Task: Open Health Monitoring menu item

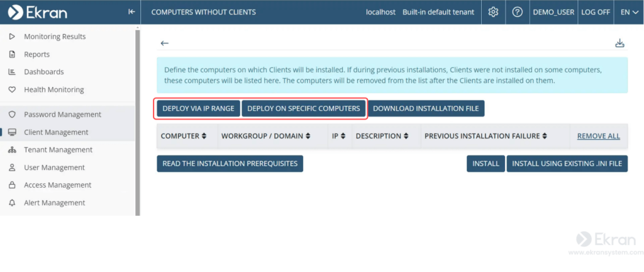Action: coord(54,89)
